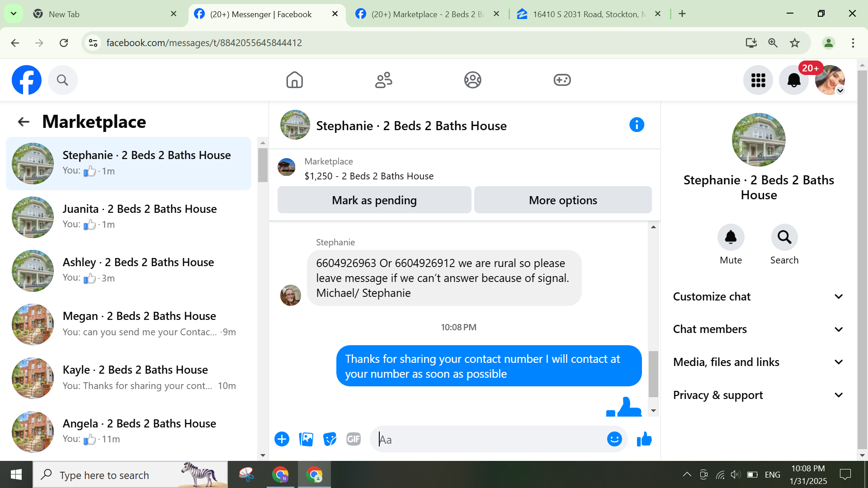
Task: Open Megan's 2 Beds 2 Baths chat
Action: point(128,324)
